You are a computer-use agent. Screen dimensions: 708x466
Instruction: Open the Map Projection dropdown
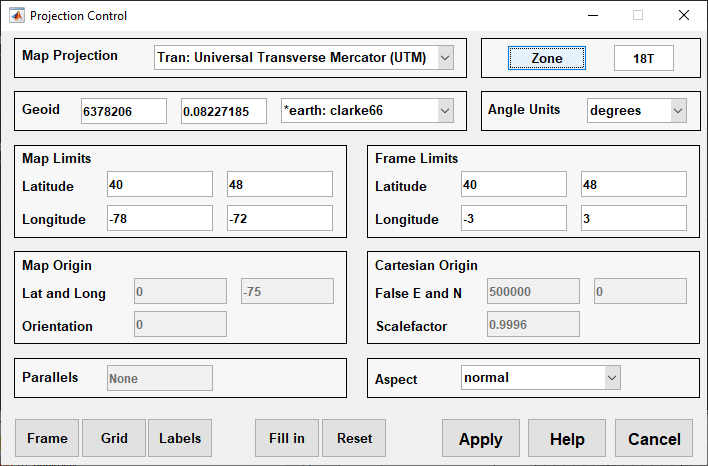point(304,58)
